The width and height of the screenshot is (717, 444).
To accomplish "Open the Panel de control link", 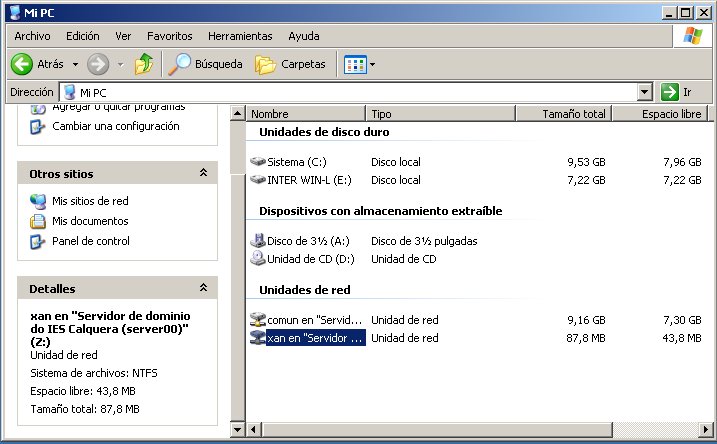I will (x=91, y=241).
